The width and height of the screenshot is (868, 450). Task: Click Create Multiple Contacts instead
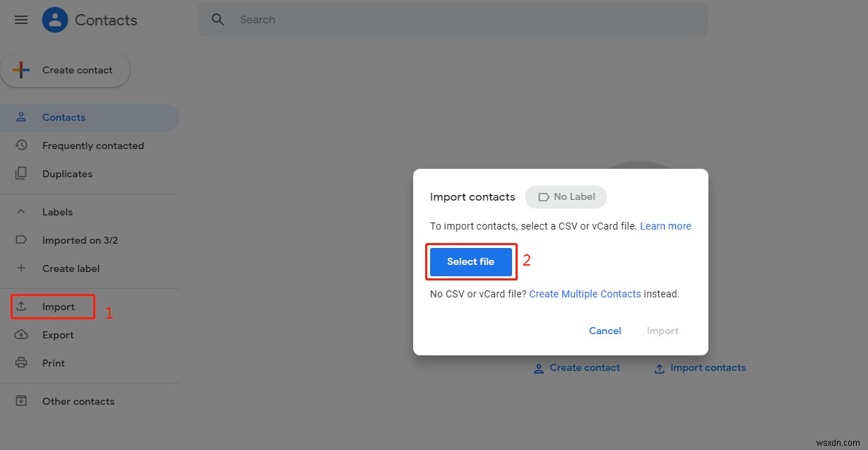pos(585,294)
